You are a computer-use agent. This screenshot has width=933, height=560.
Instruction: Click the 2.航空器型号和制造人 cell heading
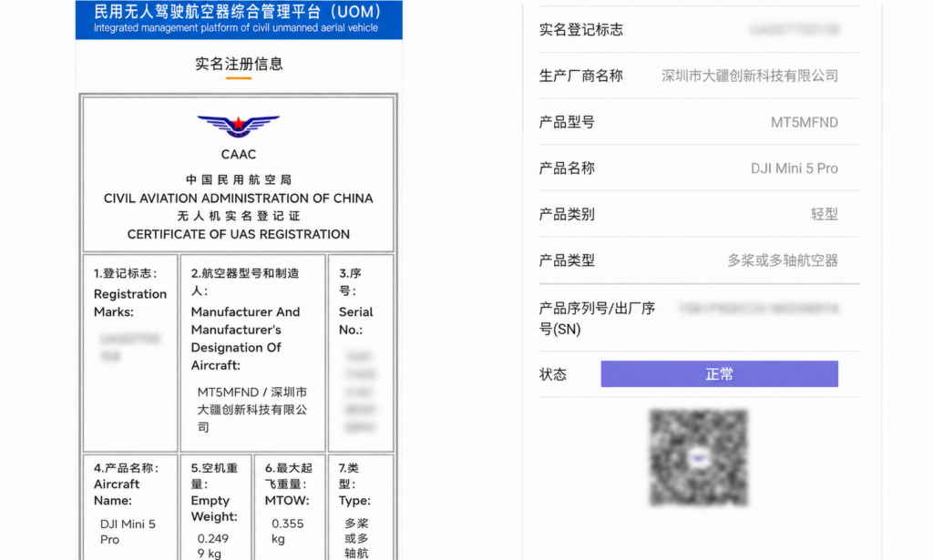pyautogui.click(x=246, y=320)
